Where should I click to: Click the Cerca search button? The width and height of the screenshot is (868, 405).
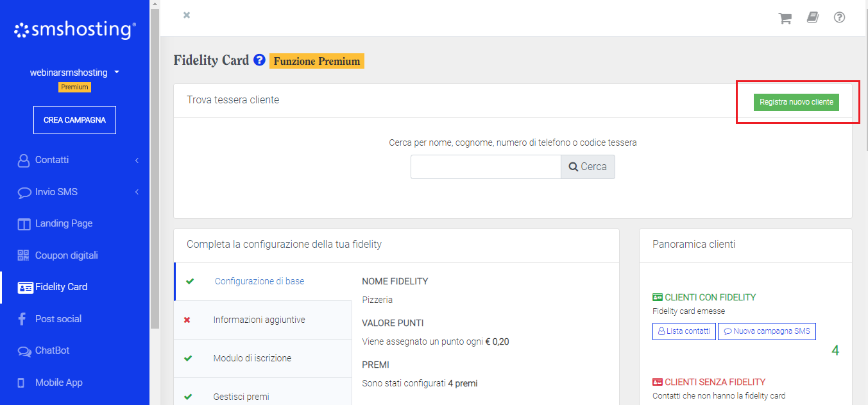point(587,166)
